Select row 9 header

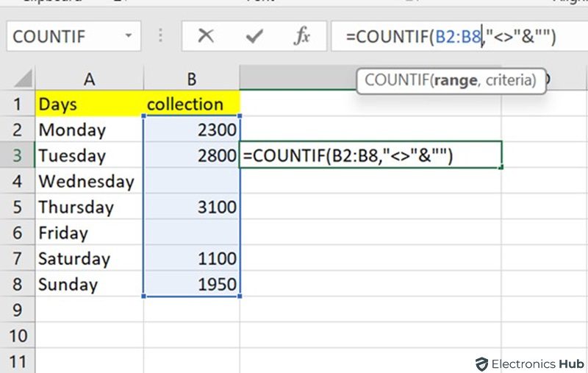coord(17,310)
